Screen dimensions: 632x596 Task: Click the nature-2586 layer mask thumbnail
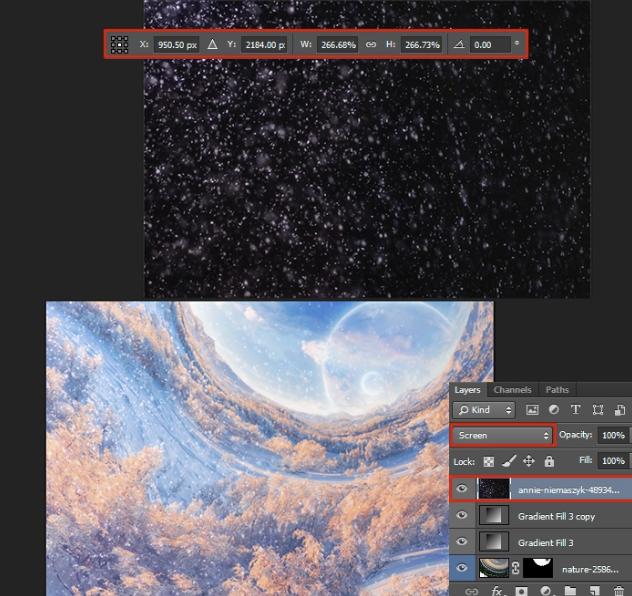[538, 568]
